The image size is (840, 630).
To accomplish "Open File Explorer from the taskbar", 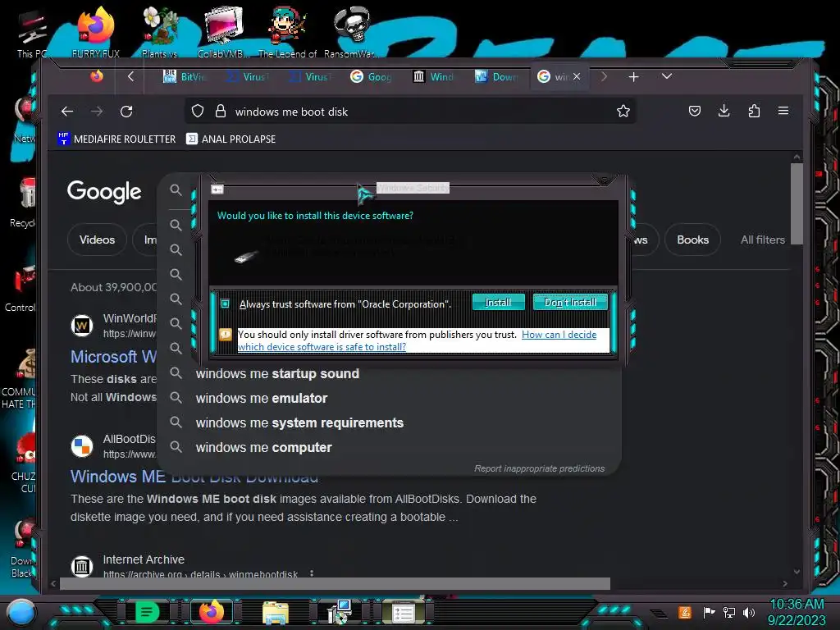I will click(x=276, y=613).
